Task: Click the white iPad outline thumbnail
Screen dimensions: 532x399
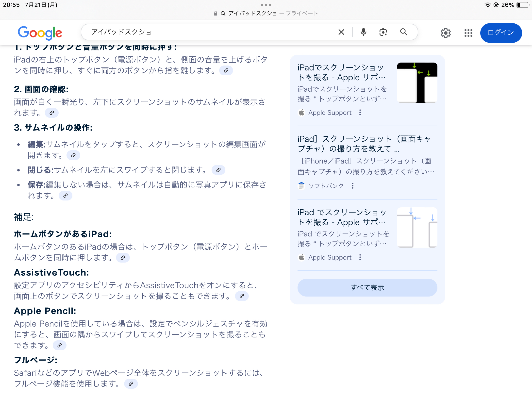Action: click(x=417, y=228)
